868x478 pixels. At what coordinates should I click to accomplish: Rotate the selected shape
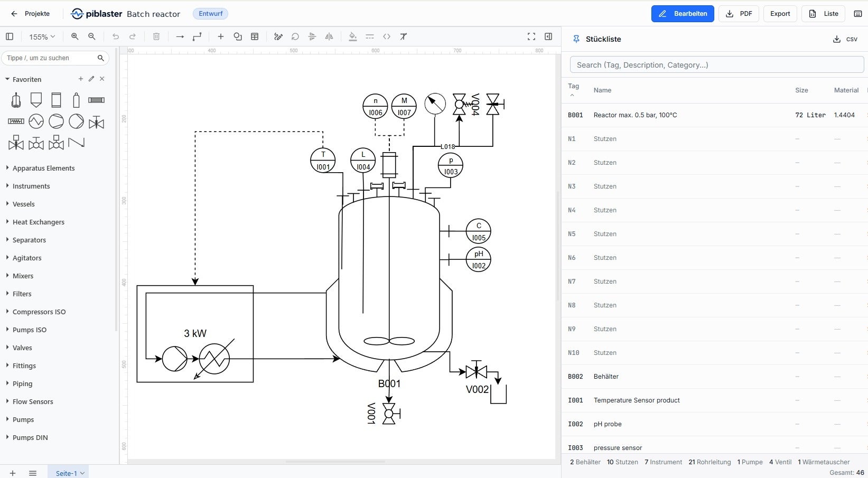pos(295,36)
